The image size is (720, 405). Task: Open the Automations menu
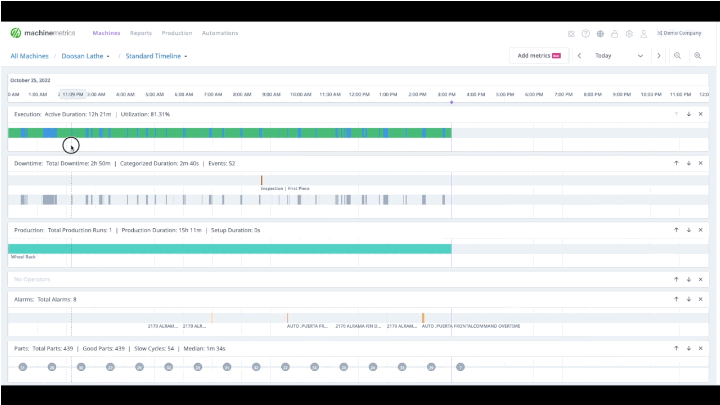coord(220,33)
